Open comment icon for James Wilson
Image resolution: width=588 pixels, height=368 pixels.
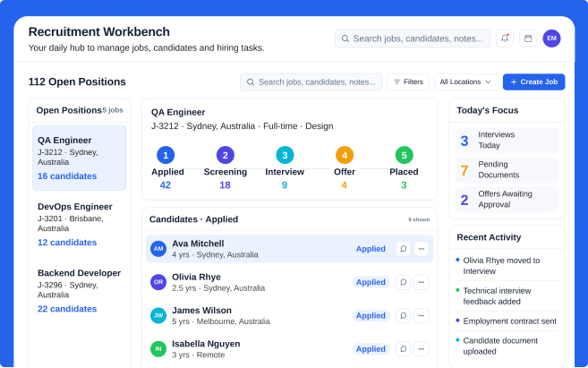403,315
